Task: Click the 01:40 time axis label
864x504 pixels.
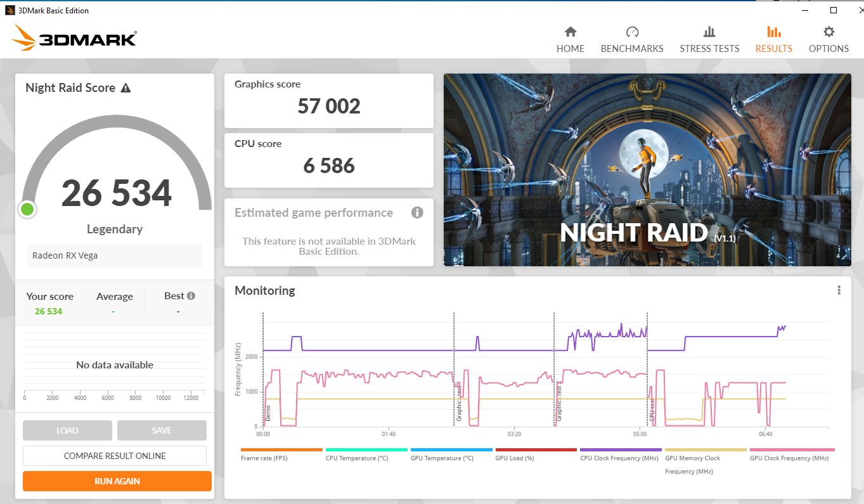Action: click(x=389, y=434)
